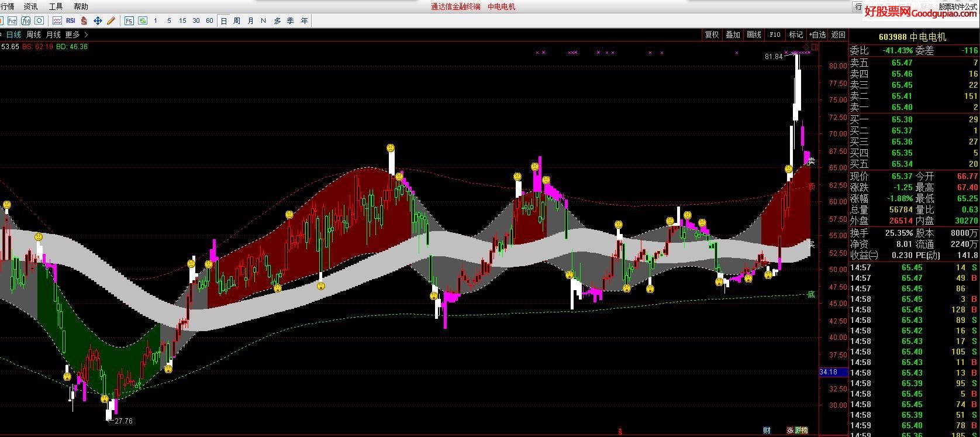This screenshot has height=437, width=980.
Task: Select the 季 quarterly period button
Action: click(291, 20)
